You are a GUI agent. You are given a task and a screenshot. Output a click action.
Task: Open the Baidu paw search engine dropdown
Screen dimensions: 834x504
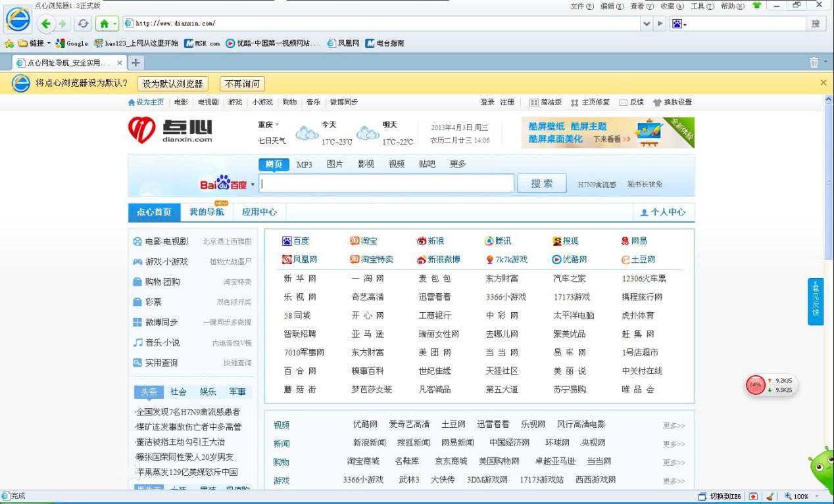(x=679, y=24)
